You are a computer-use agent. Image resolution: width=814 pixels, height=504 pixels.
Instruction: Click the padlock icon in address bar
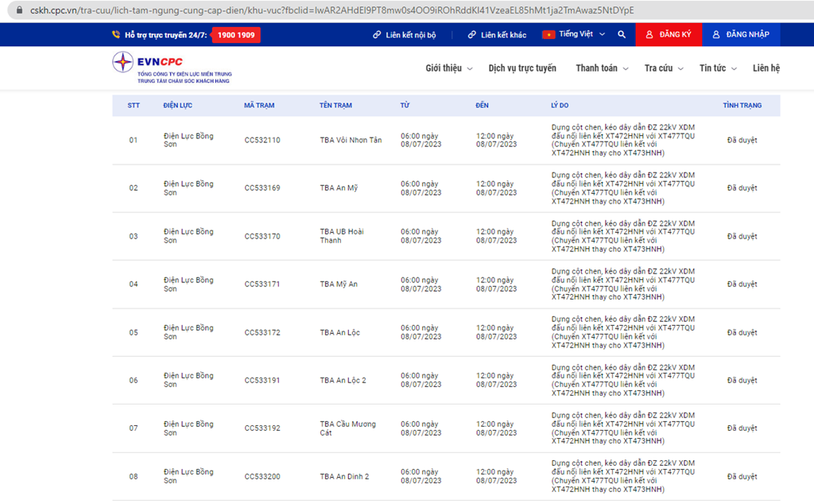(19, 10)
